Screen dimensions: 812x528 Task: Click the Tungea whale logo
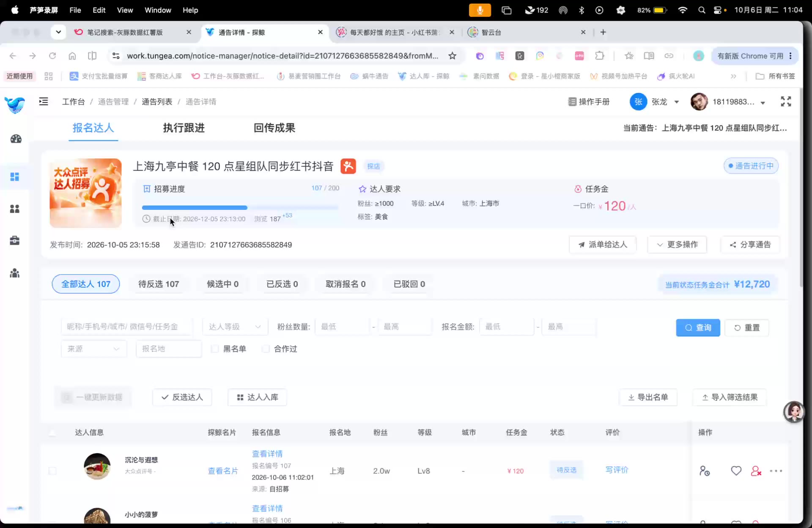(15, 104)
